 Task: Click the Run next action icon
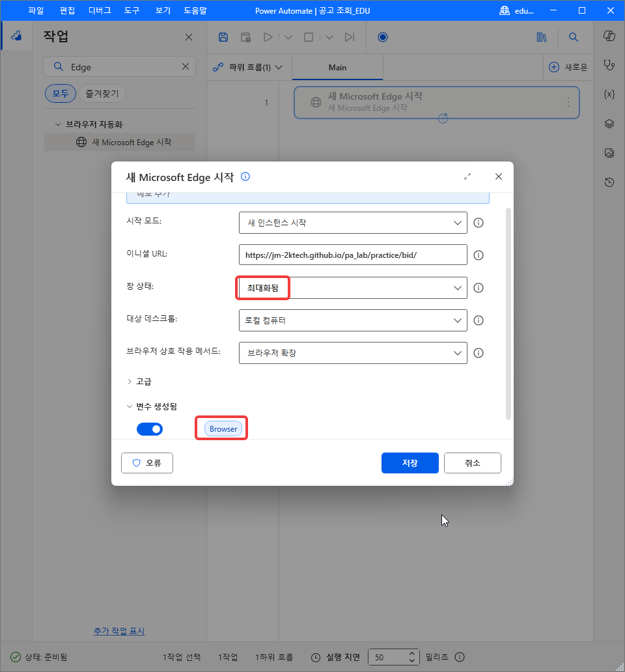350,37
